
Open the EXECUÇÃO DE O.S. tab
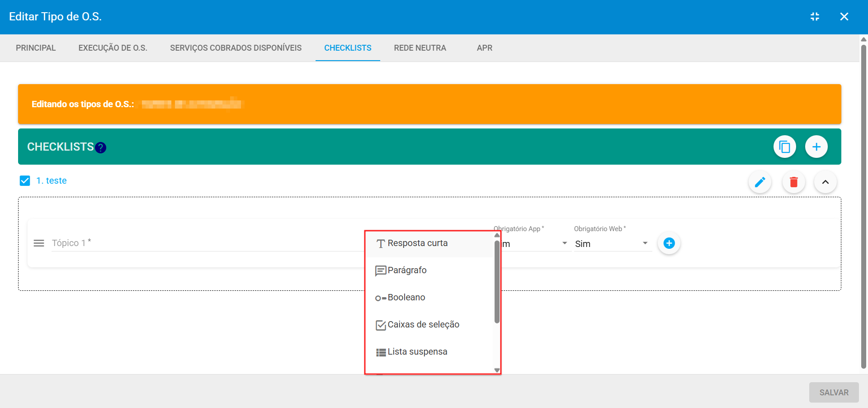coord(113,47)
